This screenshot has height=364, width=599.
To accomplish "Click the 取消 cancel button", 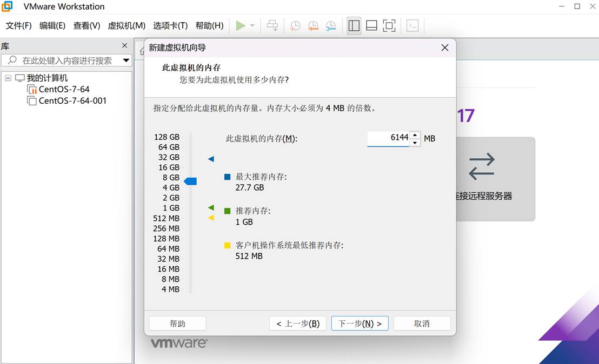I will tap(422, 323).
